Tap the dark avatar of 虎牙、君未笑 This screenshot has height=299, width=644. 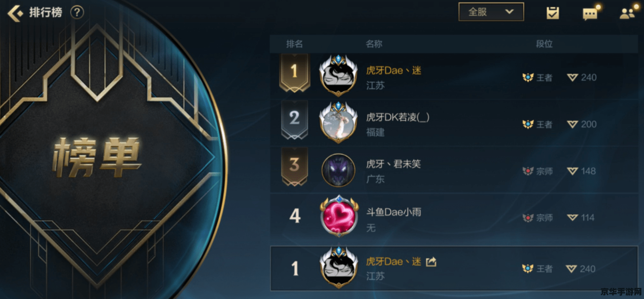[338, 170]
